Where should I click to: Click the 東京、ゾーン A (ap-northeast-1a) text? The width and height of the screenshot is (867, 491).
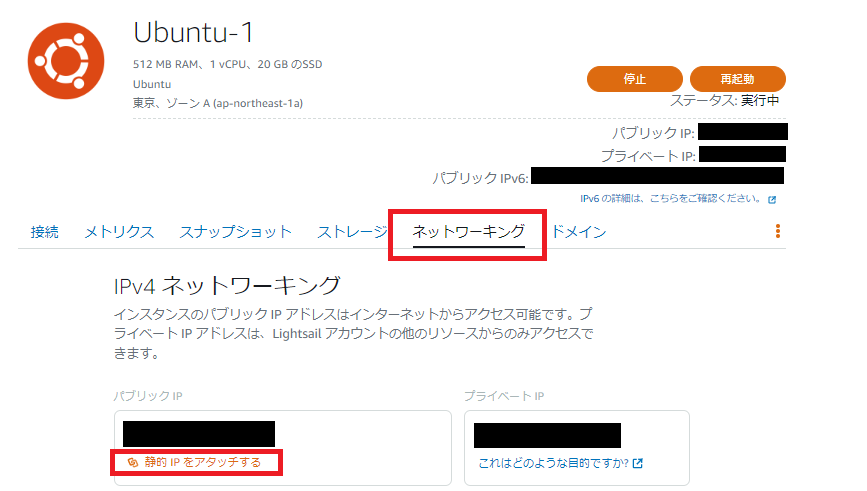tap(218, 103)
